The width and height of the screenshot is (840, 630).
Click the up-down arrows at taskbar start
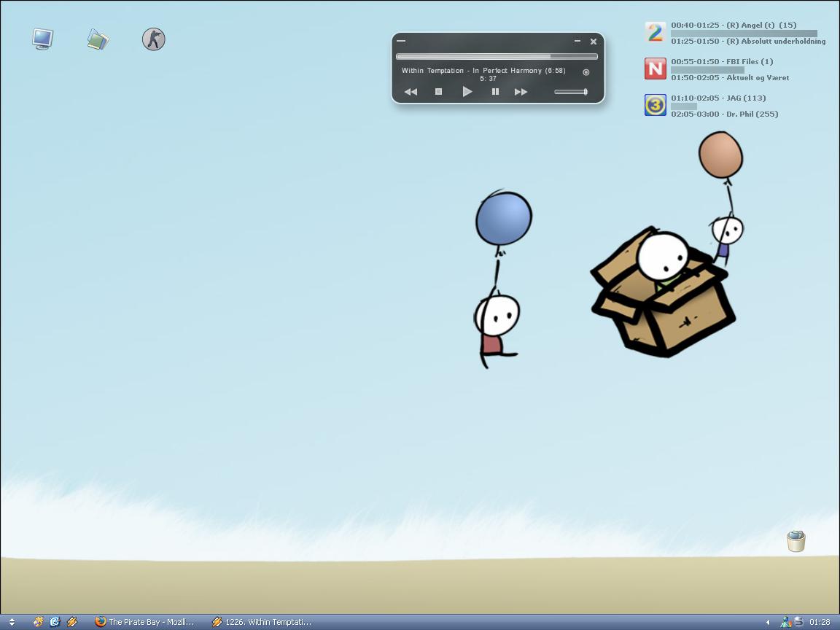pyautogui.click(x=12, y=622)
